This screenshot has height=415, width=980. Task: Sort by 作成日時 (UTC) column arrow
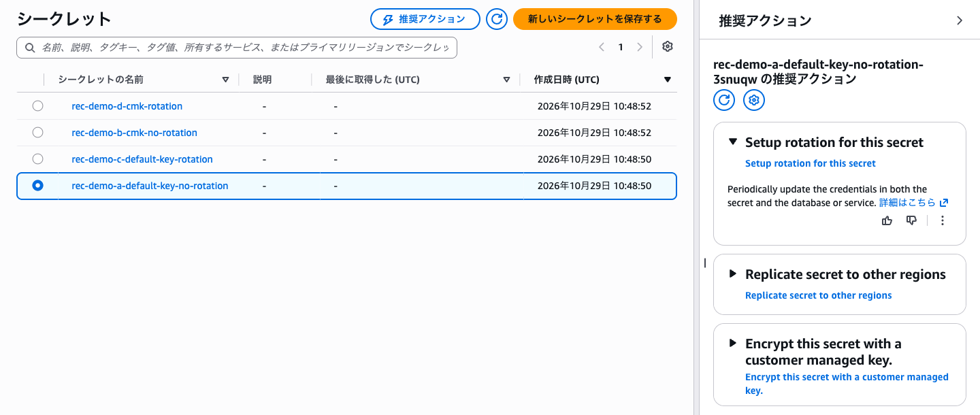(668, 80)
